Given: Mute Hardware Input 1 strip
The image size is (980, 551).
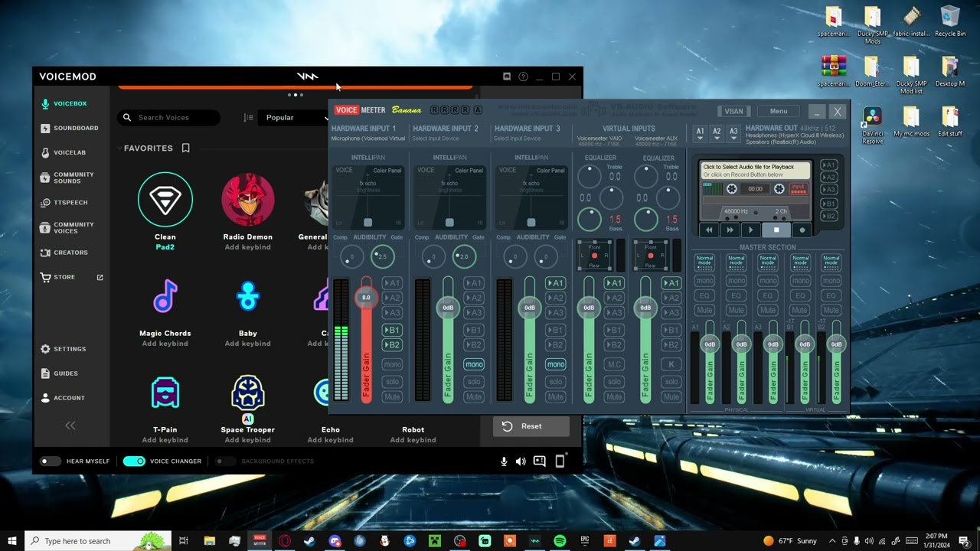Looking at the screenshot, I should tap(392, 396).
